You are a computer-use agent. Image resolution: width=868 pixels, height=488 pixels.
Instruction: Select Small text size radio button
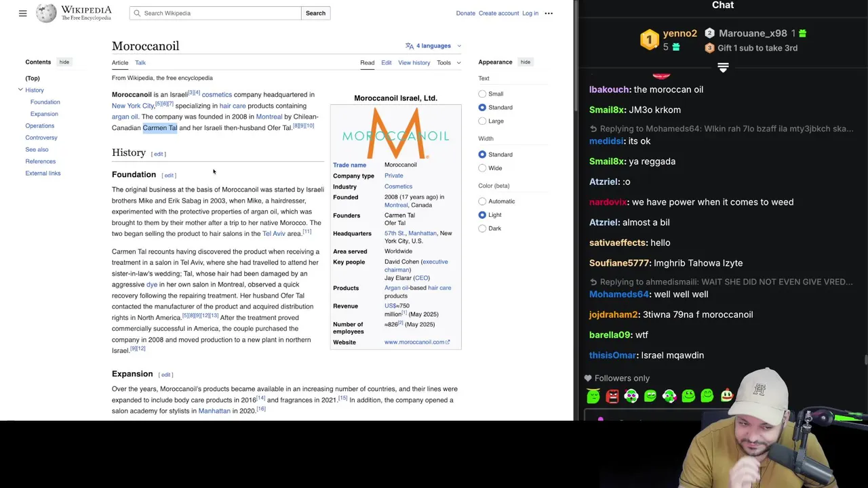point(482,94)
